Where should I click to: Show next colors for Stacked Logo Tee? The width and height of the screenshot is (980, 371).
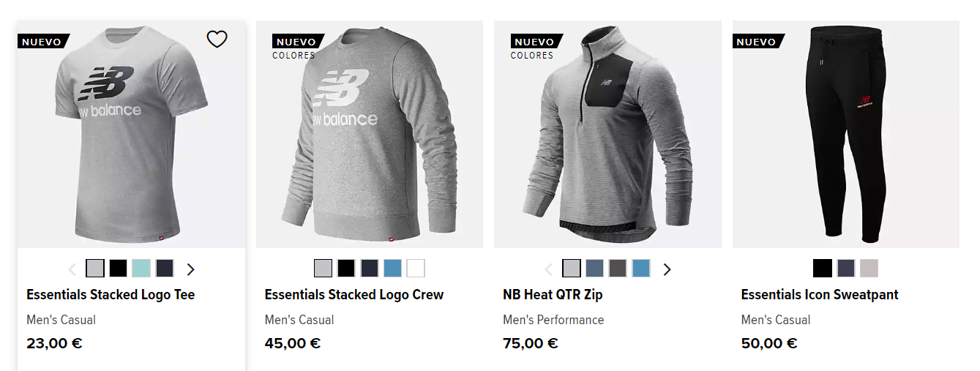tap(191, 269)
